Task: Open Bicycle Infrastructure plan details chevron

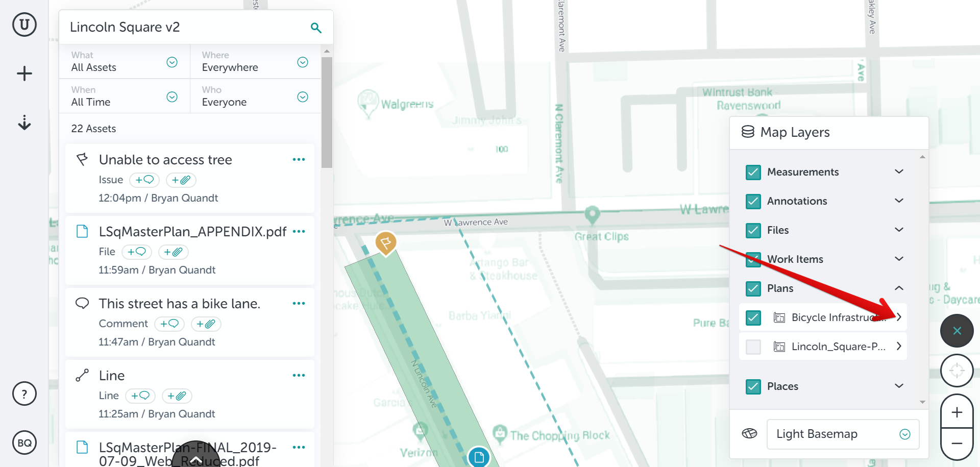Action: tap(899, 317)
